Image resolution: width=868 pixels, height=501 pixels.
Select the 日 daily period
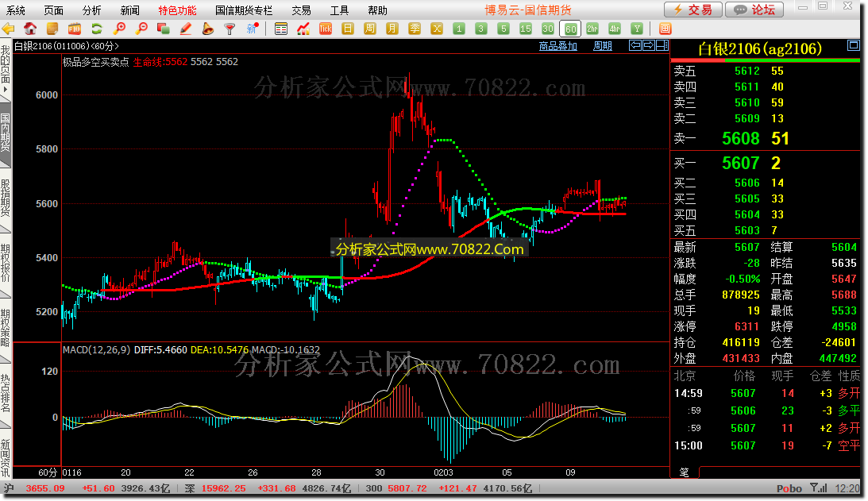point(348,29)
